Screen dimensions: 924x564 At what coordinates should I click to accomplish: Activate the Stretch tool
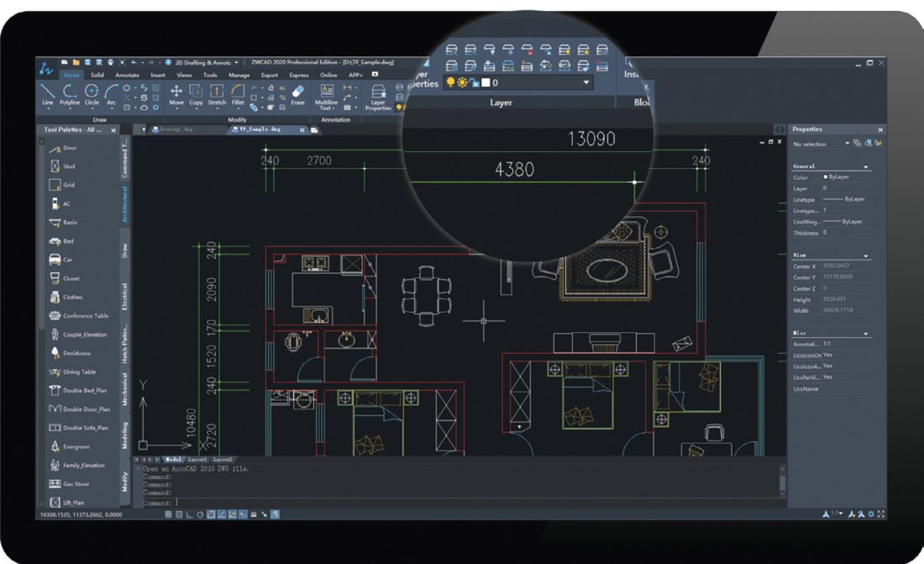pos(217,94)
